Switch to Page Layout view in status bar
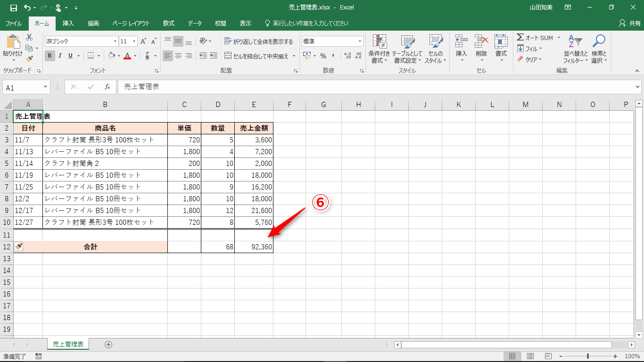Screen dimensions: 644x362 click(530, 356)
